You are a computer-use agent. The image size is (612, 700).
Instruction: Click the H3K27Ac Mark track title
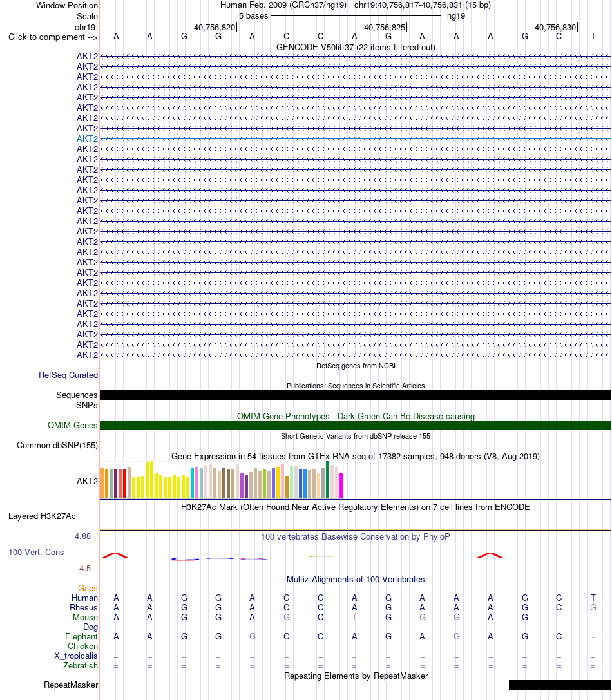pos(356,507)
